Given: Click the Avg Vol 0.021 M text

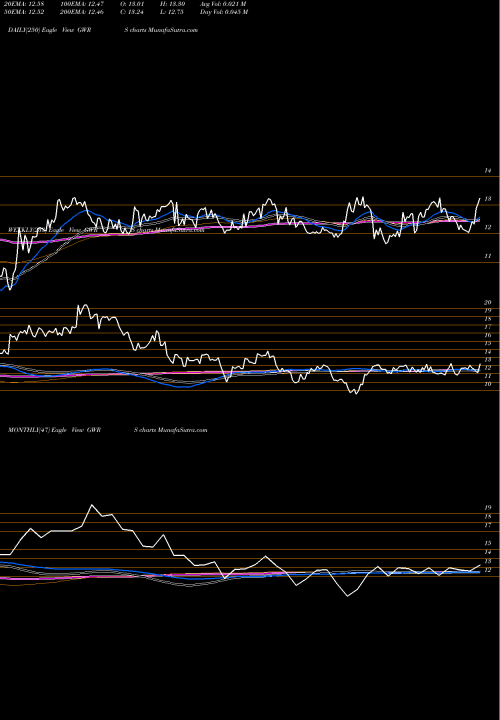Looking at the screenshot, I should pyautogui.click(x=223, y=4).
